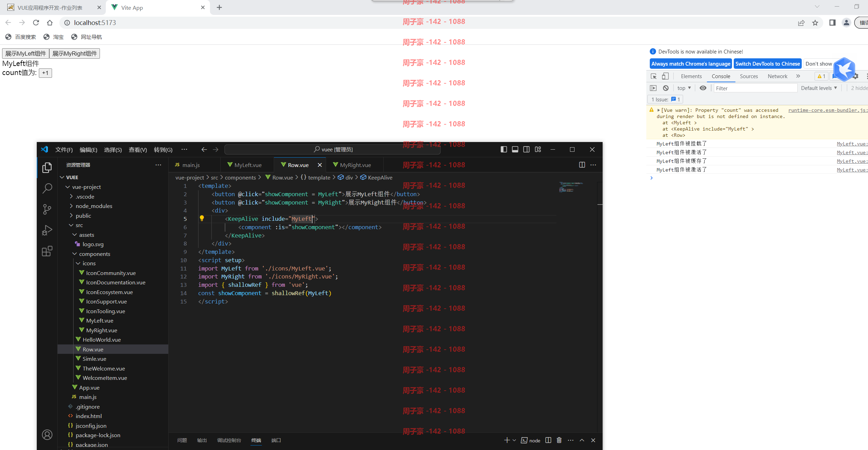
Task: Open the top JavaScript context dropdown
Action: click(x=684, y=88)
